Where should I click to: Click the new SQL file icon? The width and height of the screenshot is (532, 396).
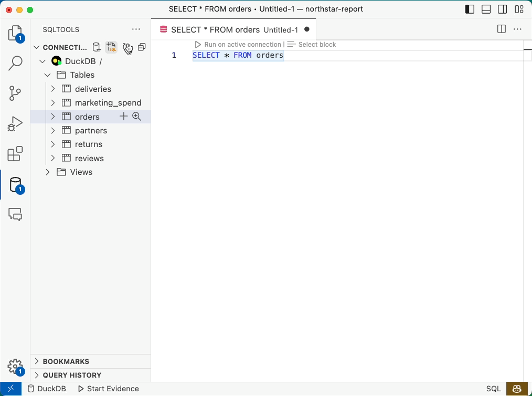(111, 47)
